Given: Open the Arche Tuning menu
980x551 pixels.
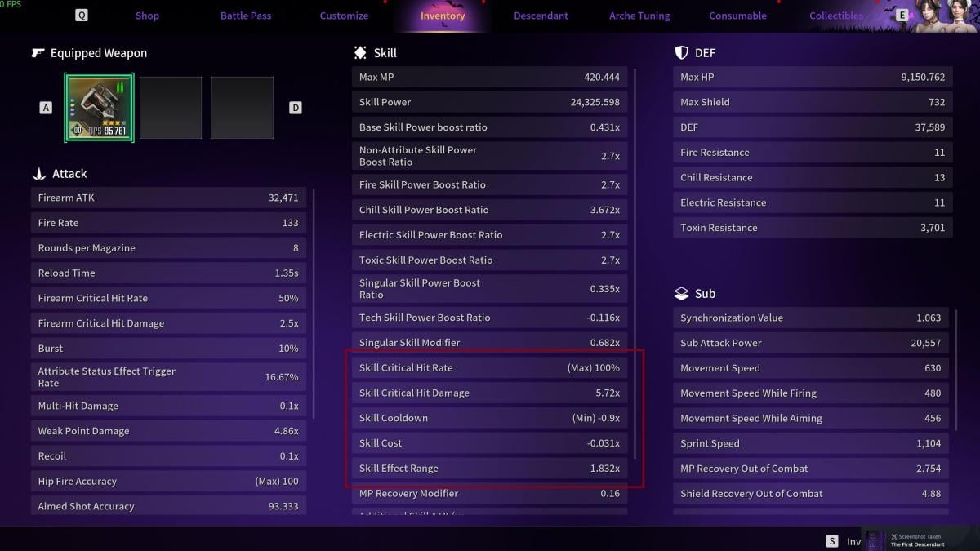Looking at the screenshot, I should pos(639,15).
